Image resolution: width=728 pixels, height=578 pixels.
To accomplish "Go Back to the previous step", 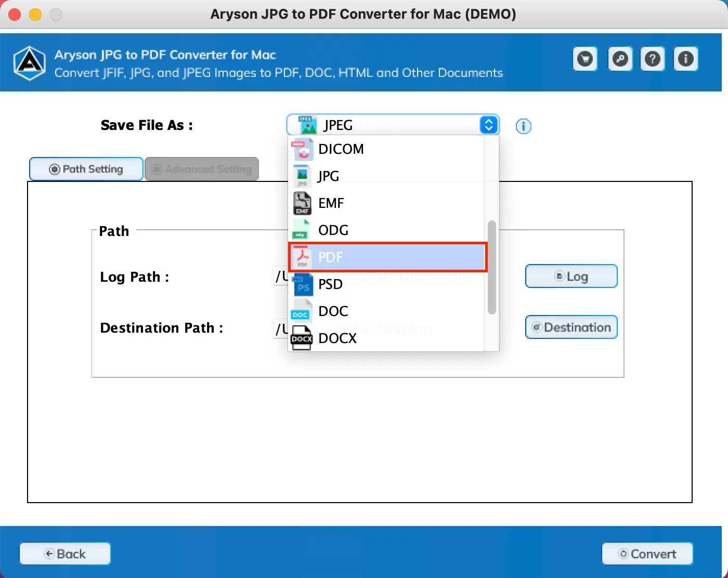I will pyautogui.click(x=65, y=554).
